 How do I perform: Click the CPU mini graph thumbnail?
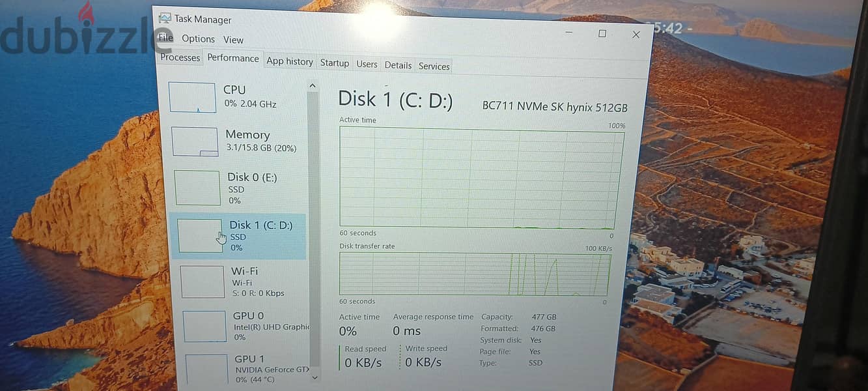pos(192,97)
